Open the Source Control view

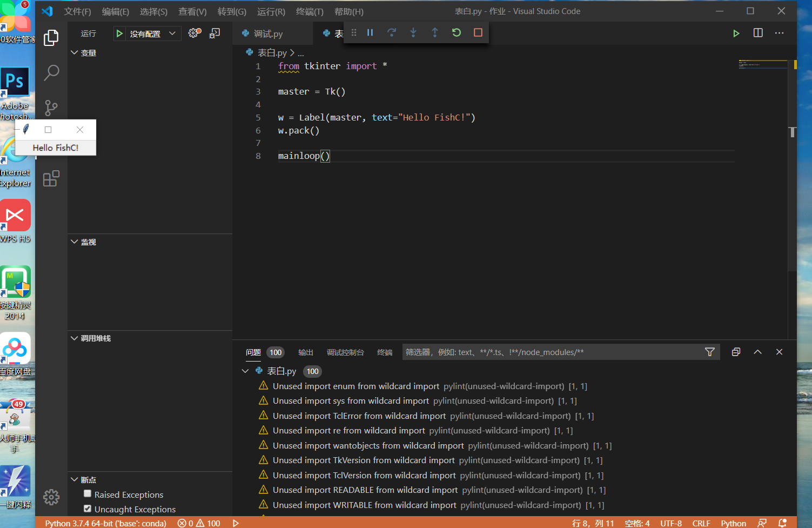pos(51,108)
